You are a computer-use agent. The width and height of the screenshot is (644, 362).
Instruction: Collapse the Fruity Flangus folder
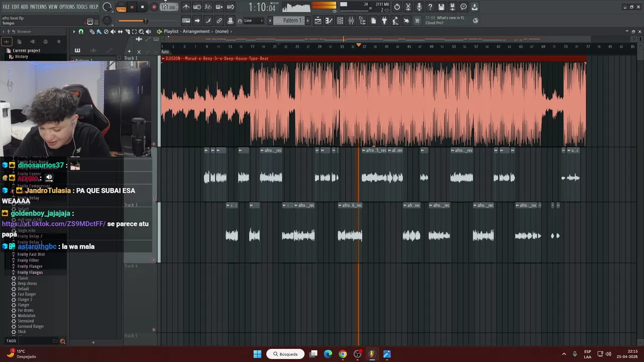click(30, 273)
